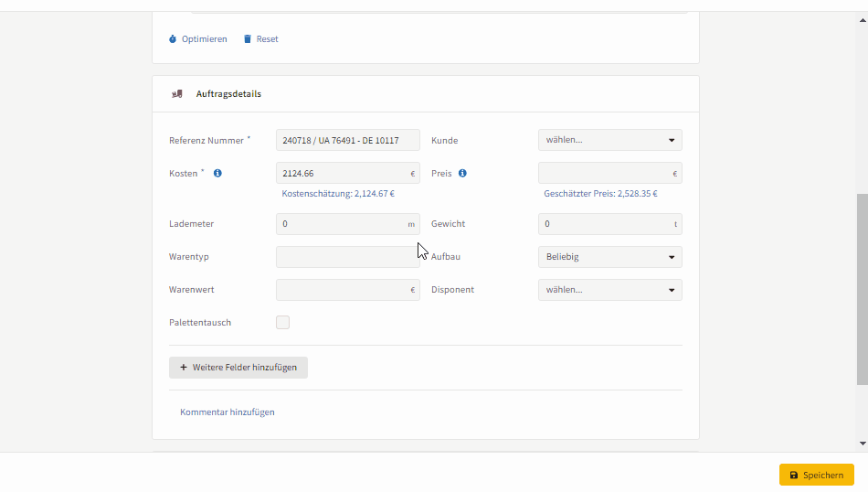Click the Gewicht input field

click(x=609, y=224)
